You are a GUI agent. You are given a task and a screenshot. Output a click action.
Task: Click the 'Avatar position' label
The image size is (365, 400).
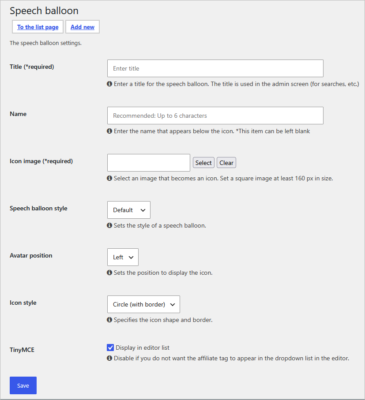coord(31,255)
